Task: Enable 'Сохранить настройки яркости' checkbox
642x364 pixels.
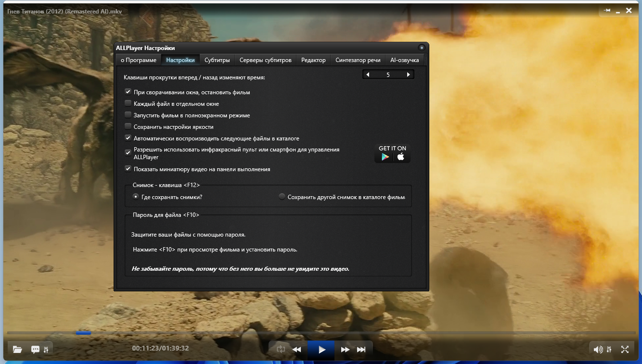Action: [128, 126]
